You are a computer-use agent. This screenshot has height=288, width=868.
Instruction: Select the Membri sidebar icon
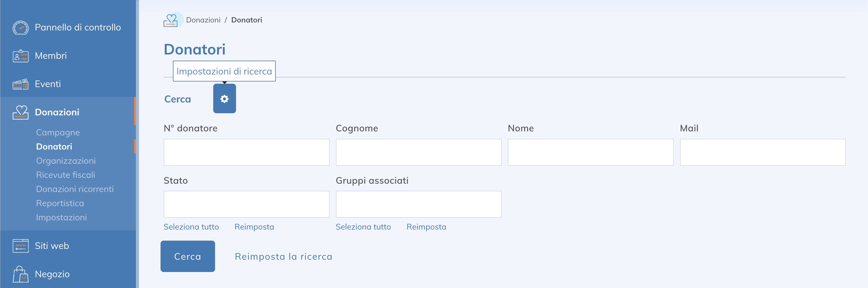coord(20,55)
